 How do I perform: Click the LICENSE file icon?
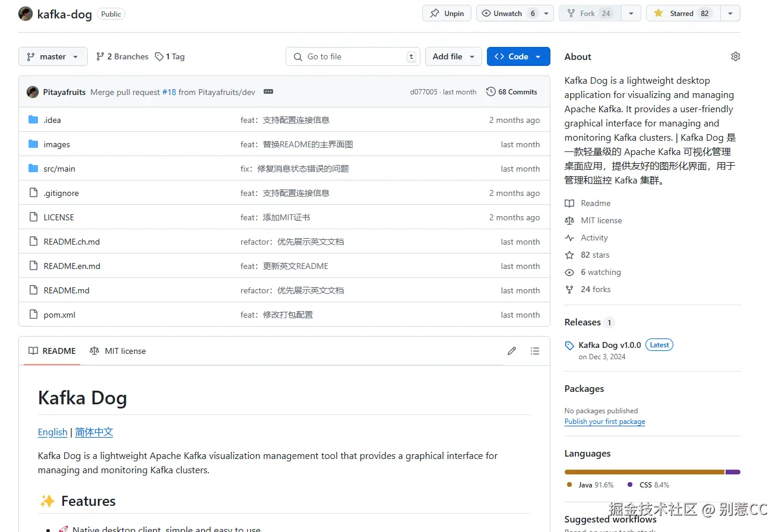click(33, 217)
